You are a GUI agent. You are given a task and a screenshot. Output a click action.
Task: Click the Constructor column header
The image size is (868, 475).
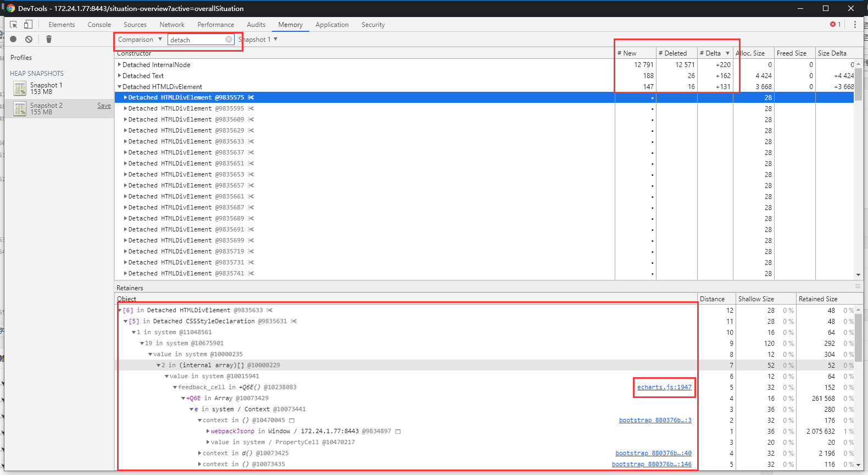(365, 53)
